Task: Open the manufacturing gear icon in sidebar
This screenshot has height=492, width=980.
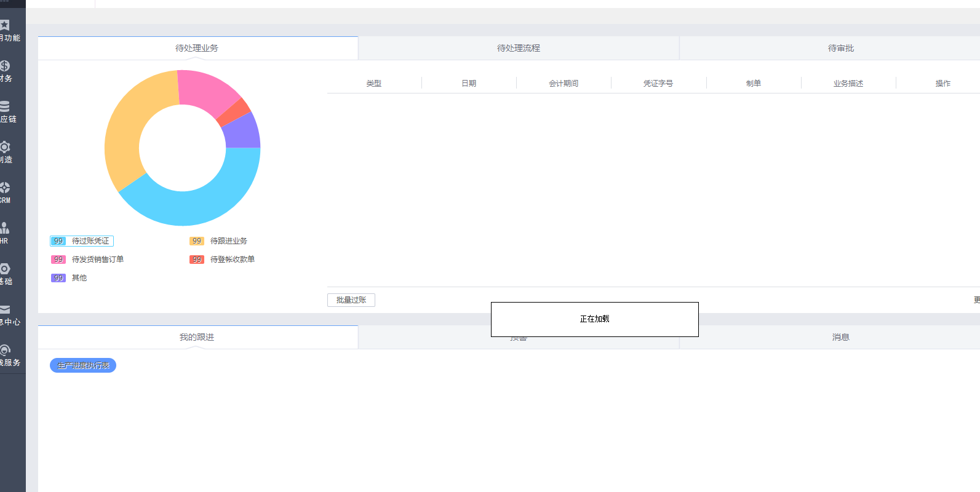Action: pos(5,147)
